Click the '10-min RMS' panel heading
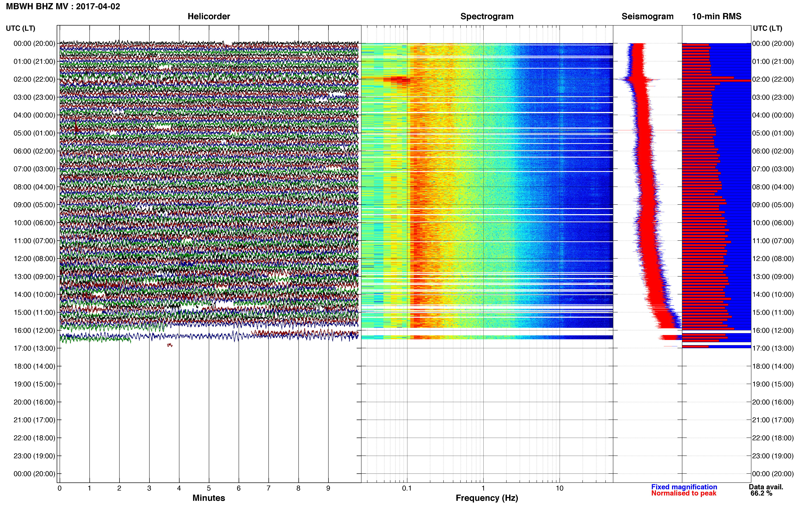 tap(716, 16)
